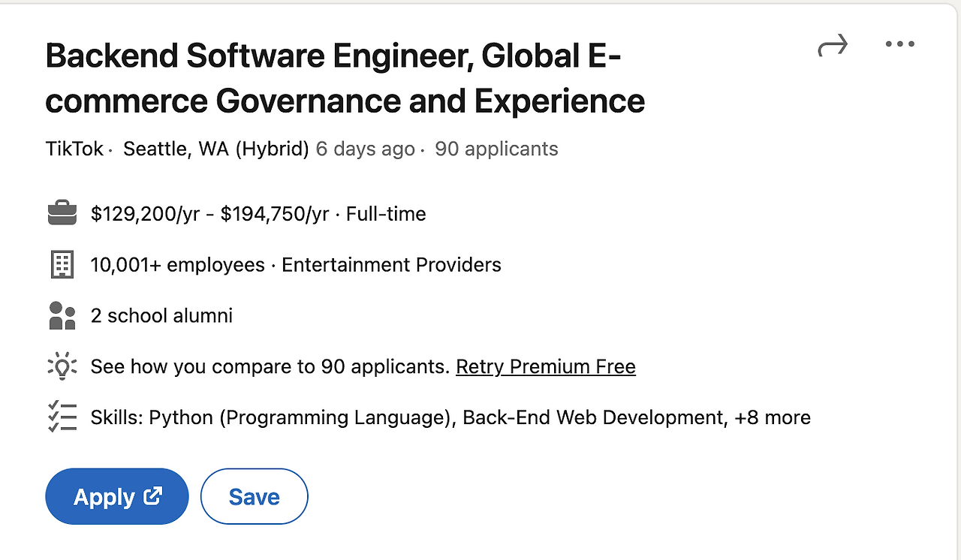961x560 pixels.
Task: Click the lightbulb insights icon
Action: click(x=62, y=367)
